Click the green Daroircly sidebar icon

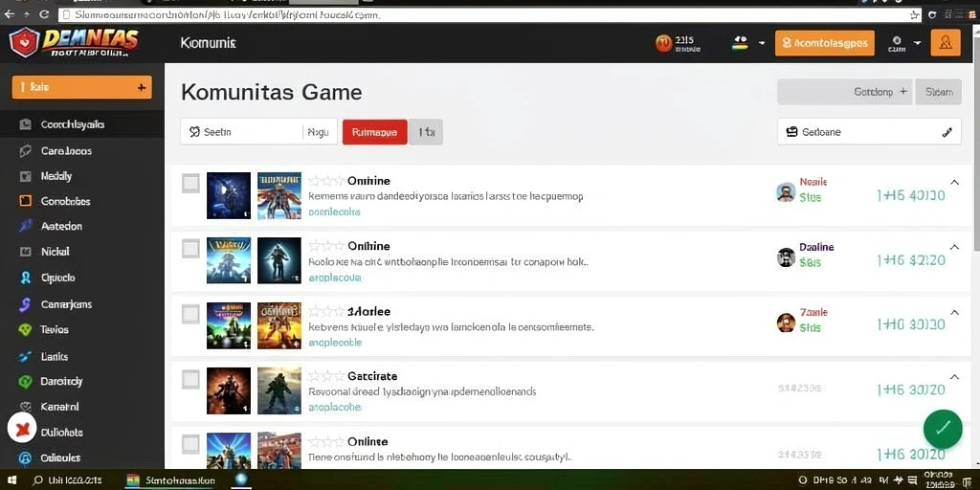[26, 381]
